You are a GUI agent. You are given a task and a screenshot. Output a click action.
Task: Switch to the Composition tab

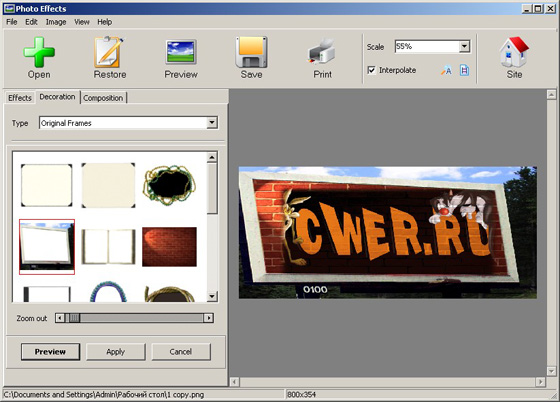click(103, 98)
